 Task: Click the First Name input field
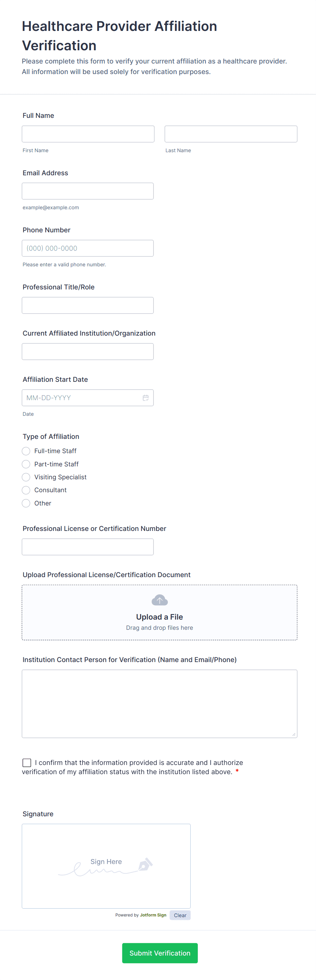(x=88, y=134)
